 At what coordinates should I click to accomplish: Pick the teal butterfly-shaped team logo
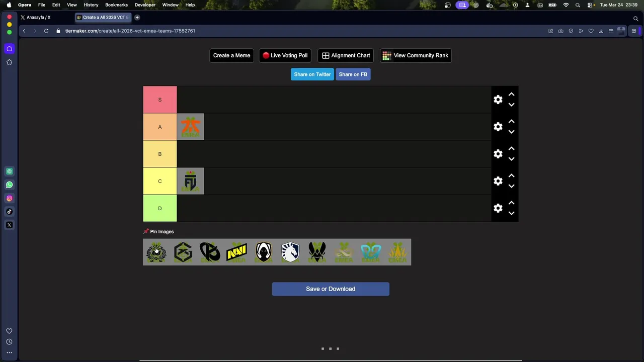371,252
